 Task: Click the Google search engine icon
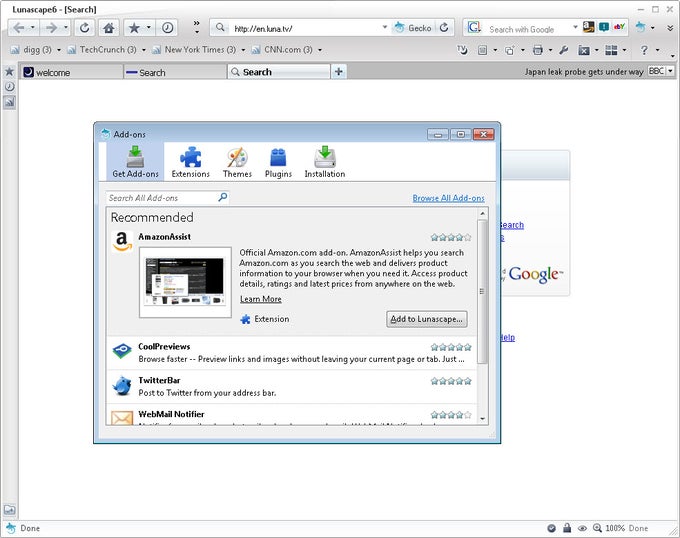coord(474,28)
